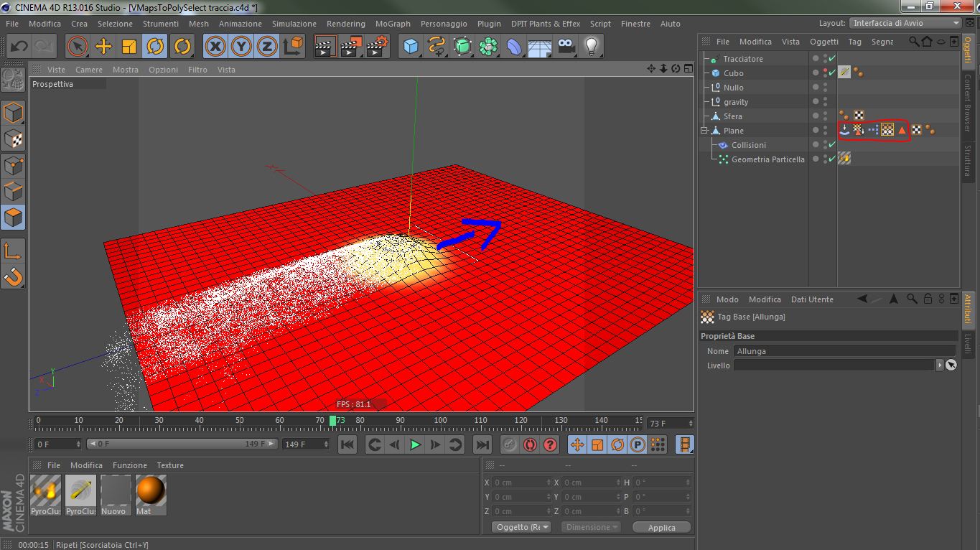Toggle the Y axis lock
Screen dimensions: 980x550
[x=241, y=47]
